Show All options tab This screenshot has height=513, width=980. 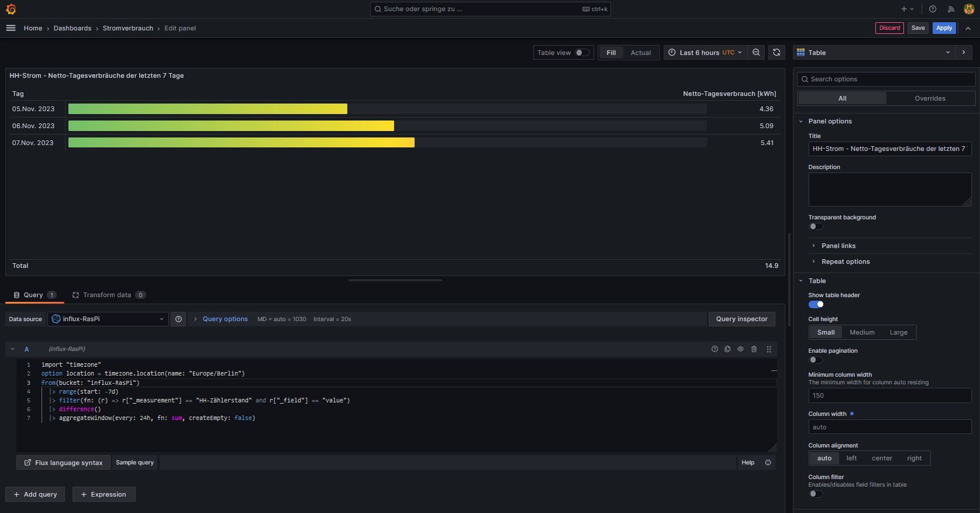click(842, 98)
